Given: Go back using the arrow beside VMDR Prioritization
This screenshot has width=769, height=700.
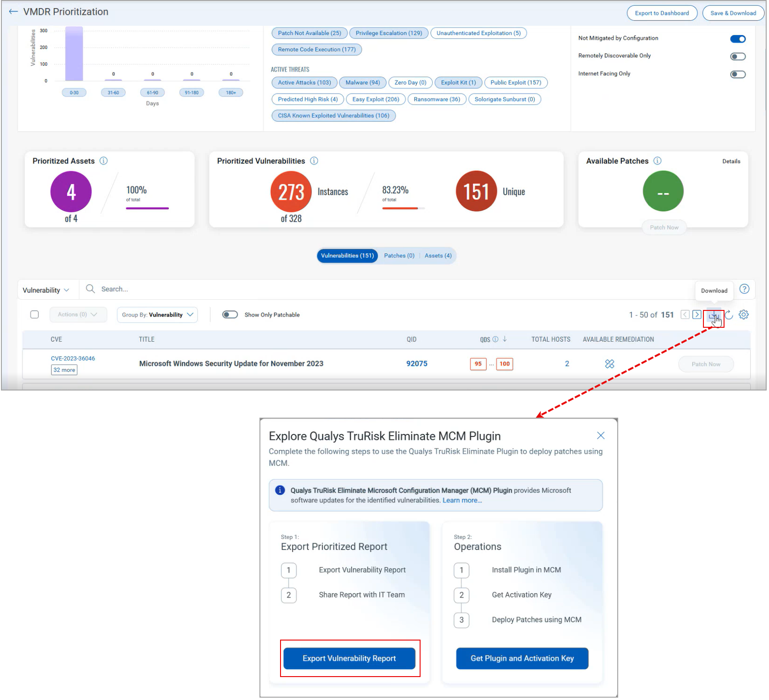Looking at the screenshot, I should tap(13, 12).
